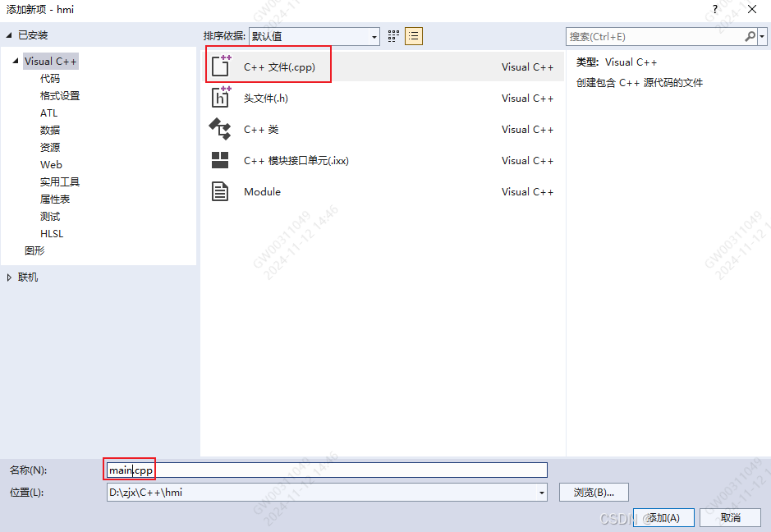Click Visual C++ label in 头文件(.h) row
Screen dimensions: 771x532
pyautogui.click(x=527, y=98)
